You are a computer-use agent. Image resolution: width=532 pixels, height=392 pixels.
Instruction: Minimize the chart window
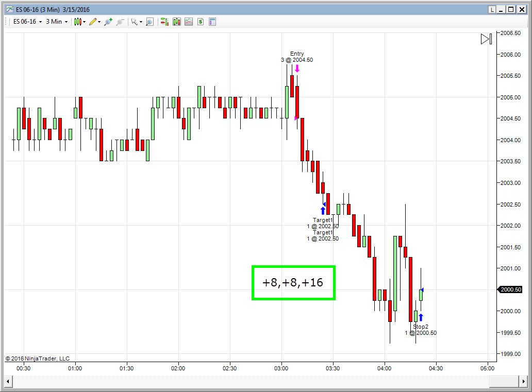(501, 9)
